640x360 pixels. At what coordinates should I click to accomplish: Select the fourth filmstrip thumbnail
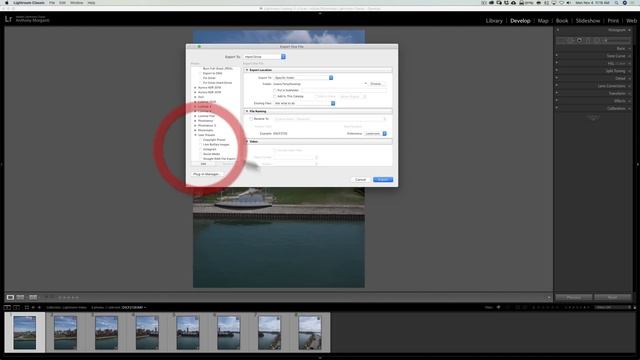pyautogui.click(x=147, y=333)
